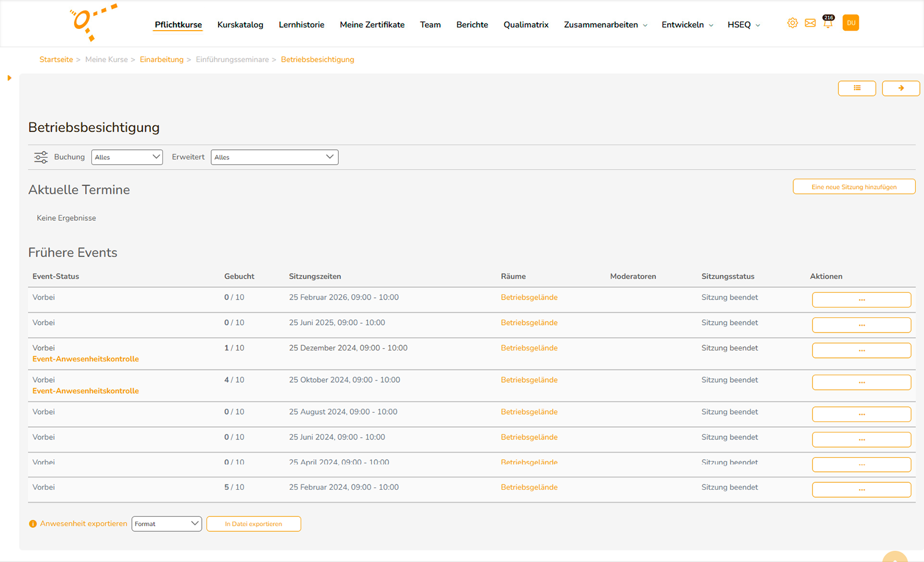Click the info icon beside Anwesenheit exportieren
924x562 pixels.
pos(33,524)
